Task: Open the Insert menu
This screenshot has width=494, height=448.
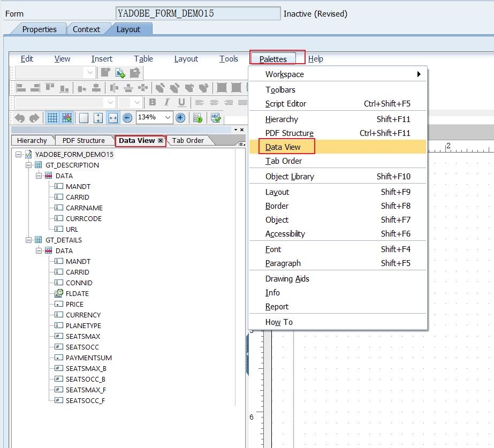Action: pyautogui.click(x=102, y=59)
